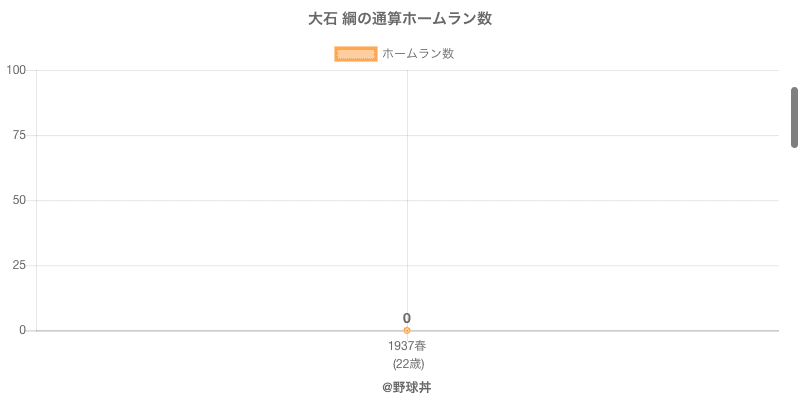Viewport: 800px width, 400px height.
Task: Click the orange data point marker at 1937春
Action: click(x=407, y=330)
